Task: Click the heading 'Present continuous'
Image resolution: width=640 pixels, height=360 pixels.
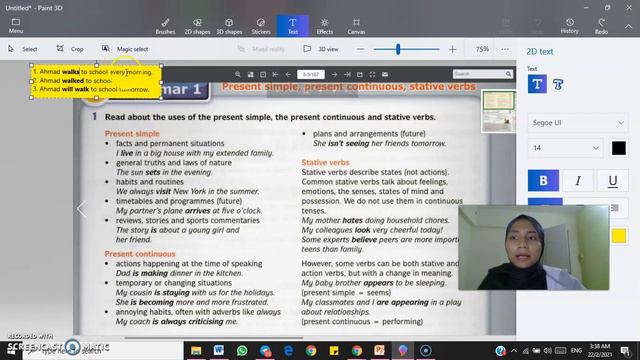Action: click(140, 254)
